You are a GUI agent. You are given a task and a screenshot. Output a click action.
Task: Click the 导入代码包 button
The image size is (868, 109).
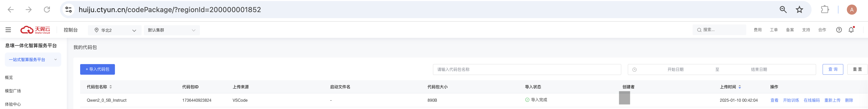point(97,69)
